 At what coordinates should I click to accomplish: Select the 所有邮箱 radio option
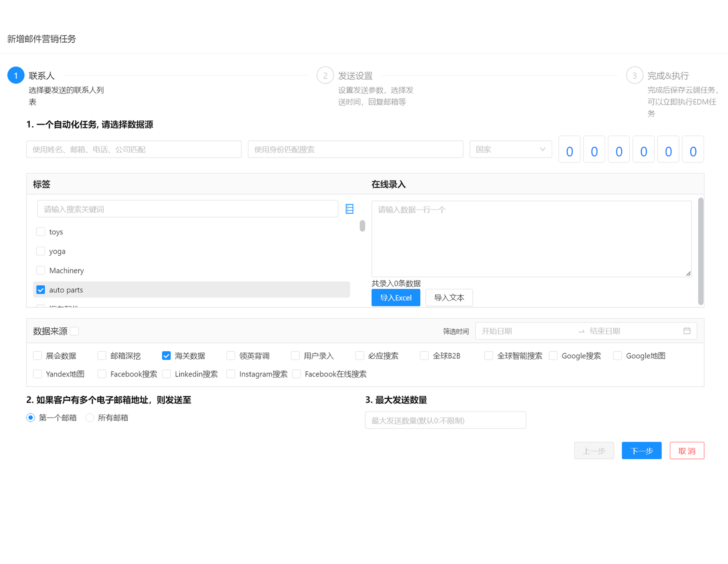90,418
